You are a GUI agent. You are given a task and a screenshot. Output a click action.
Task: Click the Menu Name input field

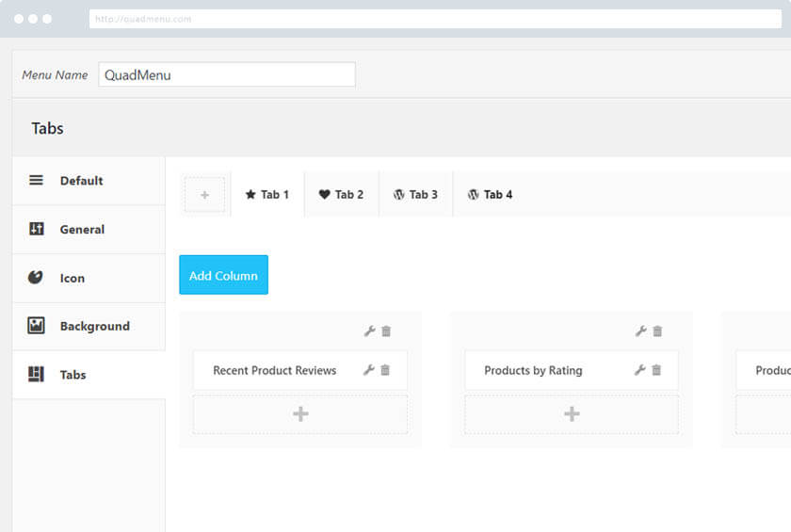[227, 75]
